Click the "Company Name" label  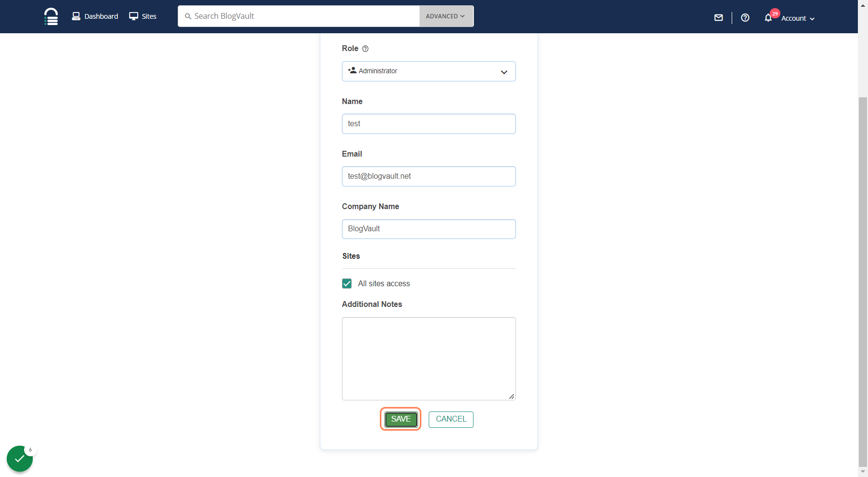pyautogui.click(x=370, y=206)
